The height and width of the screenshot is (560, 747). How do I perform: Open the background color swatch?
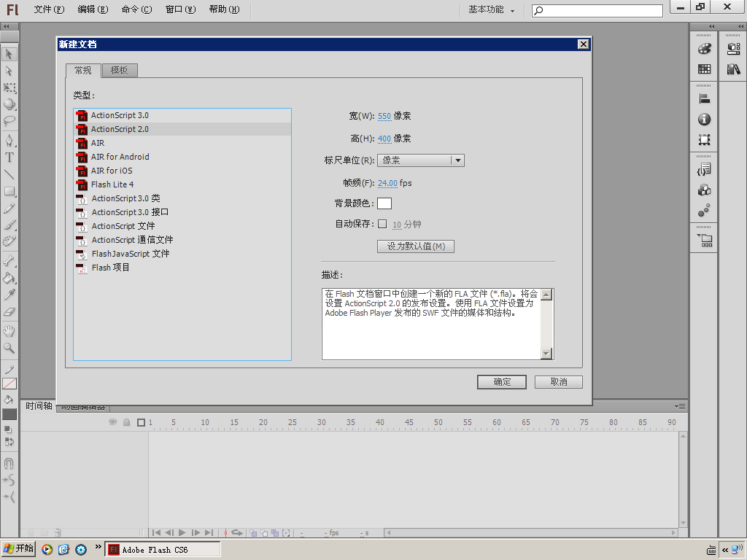(384, 203)
